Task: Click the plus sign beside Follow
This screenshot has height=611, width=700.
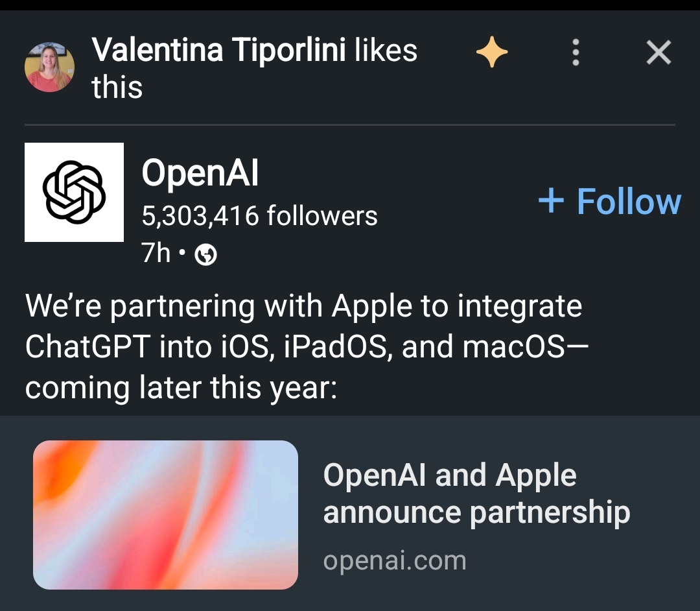Action: pyautogui.click(x=551, y=201)
